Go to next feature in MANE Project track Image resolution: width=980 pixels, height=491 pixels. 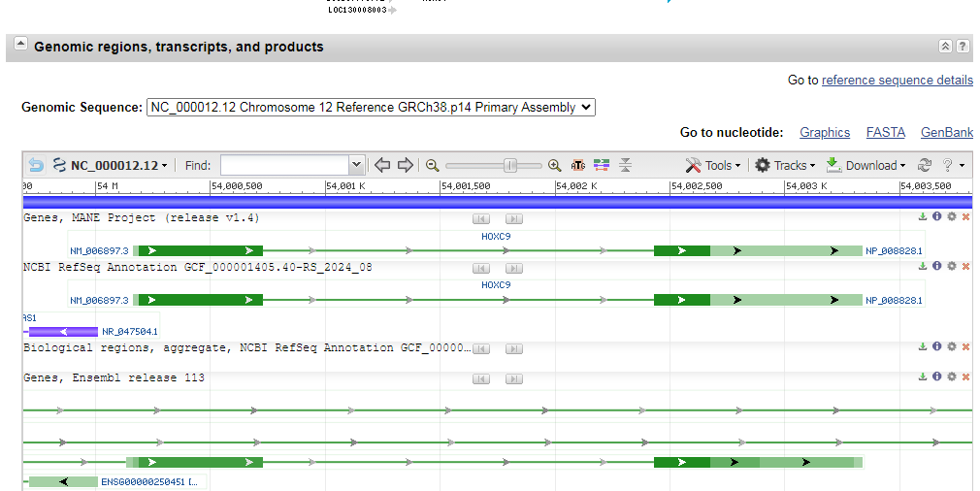[x=513, y=218]
